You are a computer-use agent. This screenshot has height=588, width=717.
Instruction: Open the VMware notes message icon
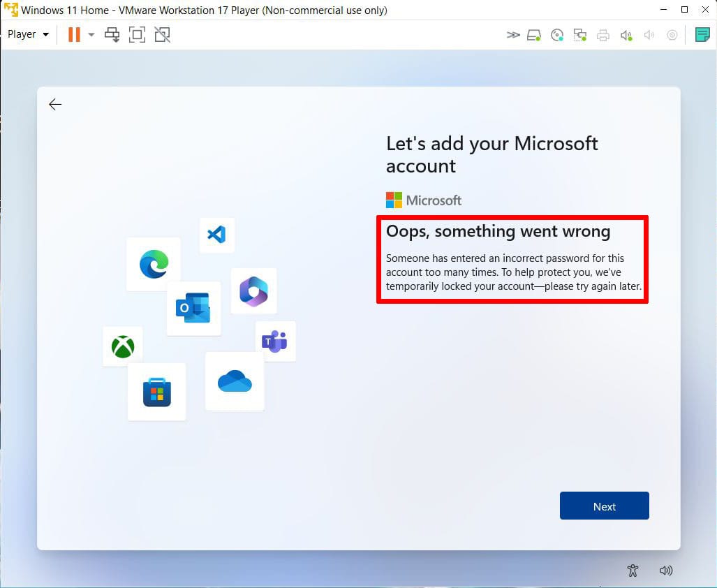pos(702,34)
